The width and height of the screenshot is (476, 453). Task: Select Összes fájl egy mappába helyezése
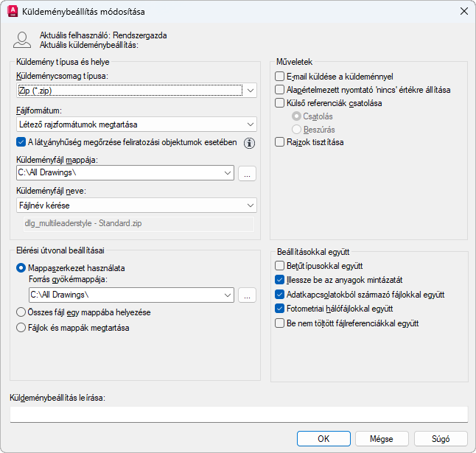tap(21, 312)
